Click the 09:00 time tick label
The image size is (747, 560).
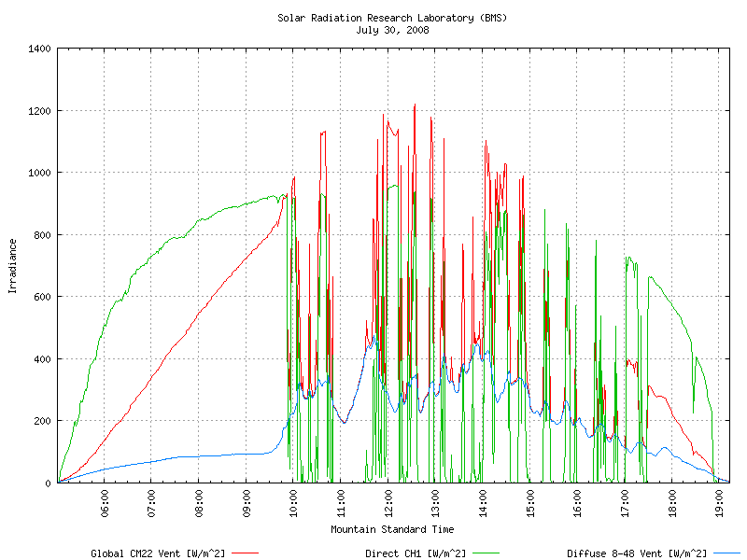click(x=247, y=502)
